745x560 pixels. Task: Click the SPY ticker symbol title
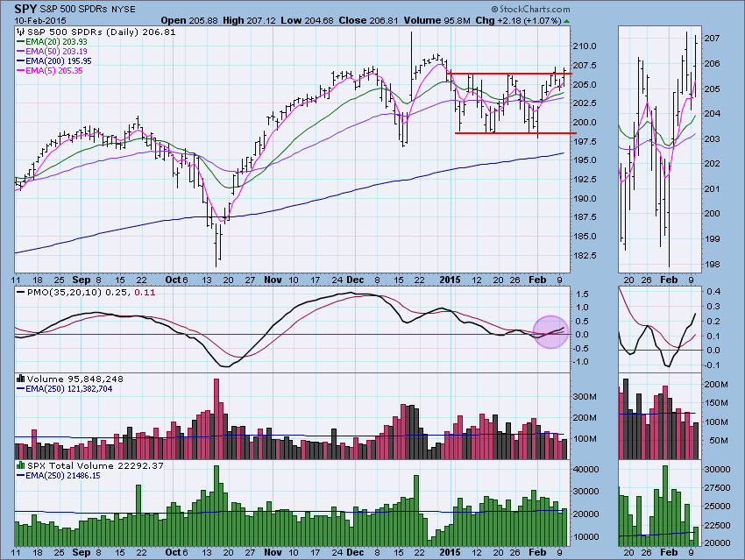coord(25,9)
